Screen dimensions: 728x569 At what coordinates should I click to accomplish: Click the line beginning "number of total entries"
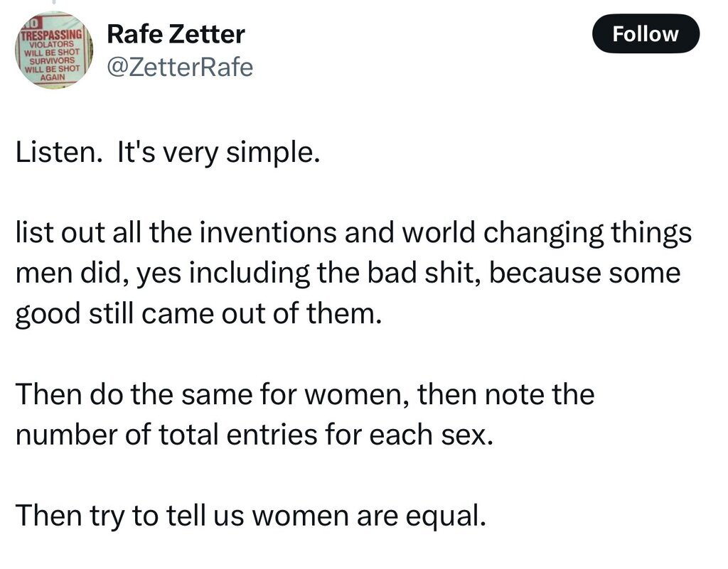[254, 433]
